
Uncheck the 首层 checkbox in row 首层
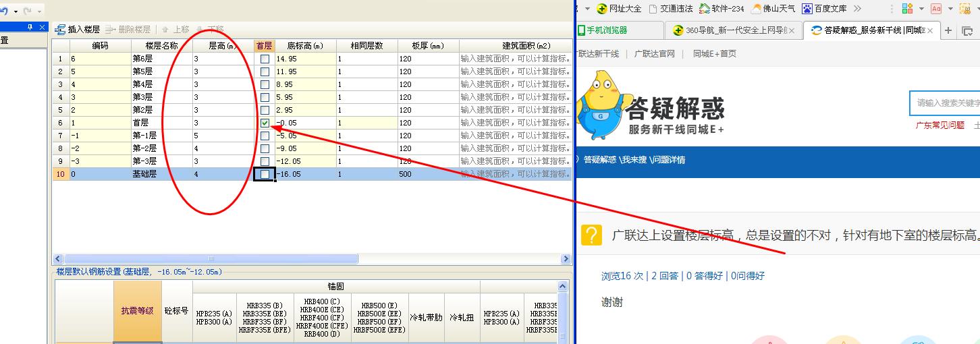[265, 123]
